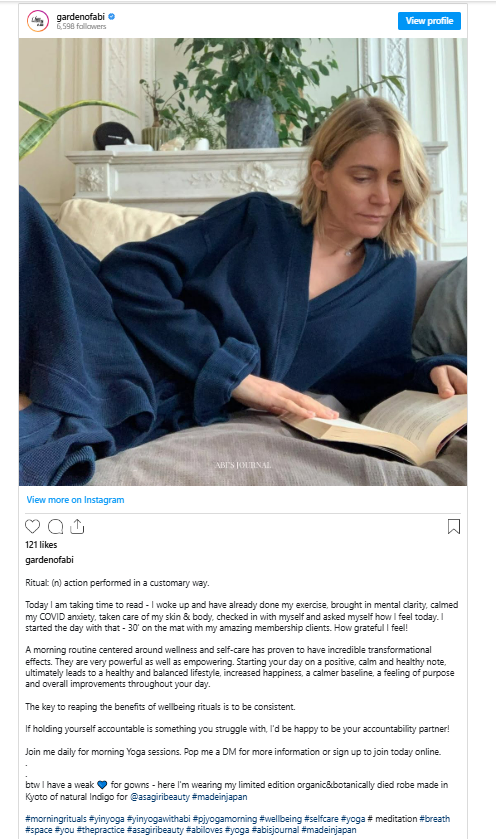Click the #wellbeing hashtag
The height and width of the screenshot is (839, 496).
(x=280, y=819)
